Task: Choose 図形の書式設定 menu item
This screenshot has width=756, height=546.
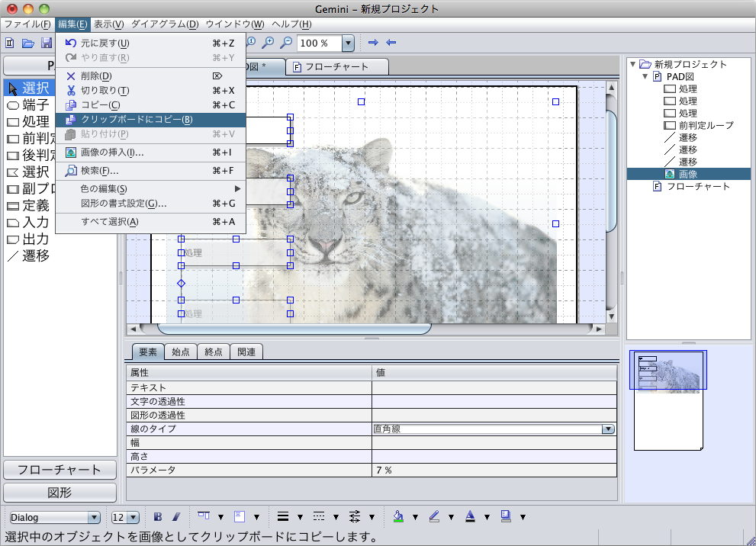Action: tap(150, 204)
